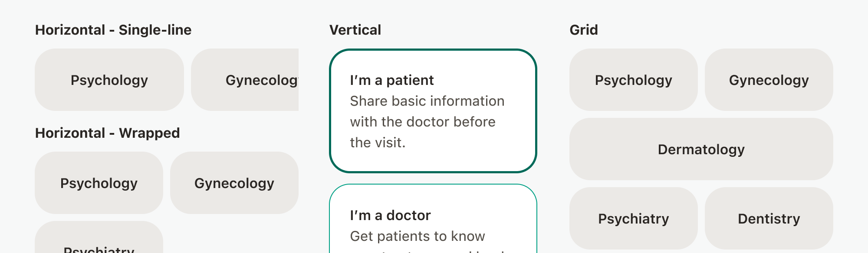Screen dimensions: 868x253
Task: Click the "Vertical" section heading
Action: point(355,30)
